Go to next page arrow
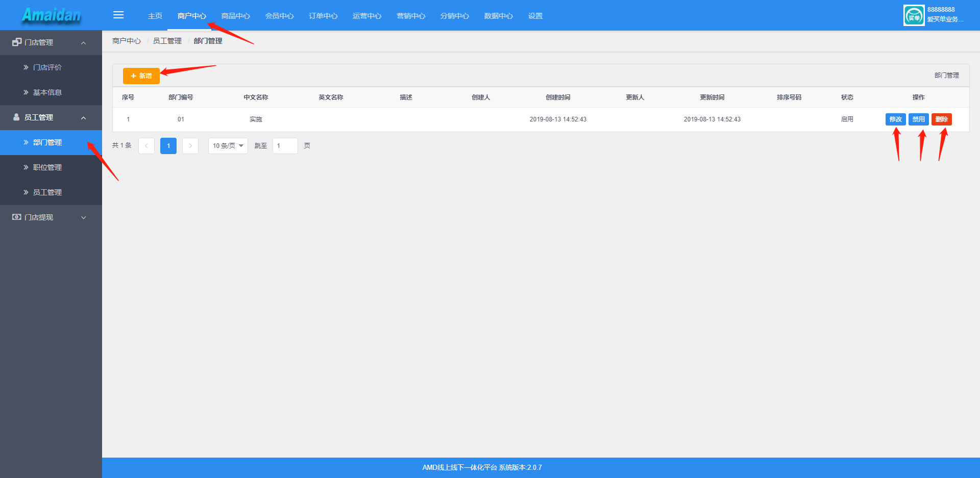Image resolution: width=980 pixels, height=478 pixels. [x=190, y=146]
